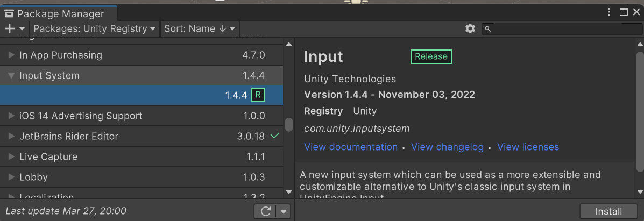The image size is (644, 221).
Task: Open the Packages: Unity Registry dropdown
Action: tap(95, 28)
